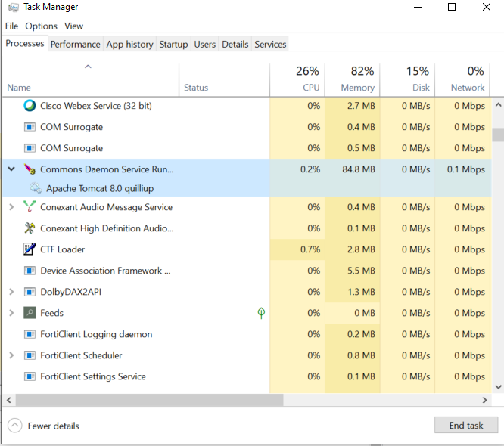504x446 pixels.
Task: Click the vertical scrollbar down arrow
Action: (x=498, y=387)
